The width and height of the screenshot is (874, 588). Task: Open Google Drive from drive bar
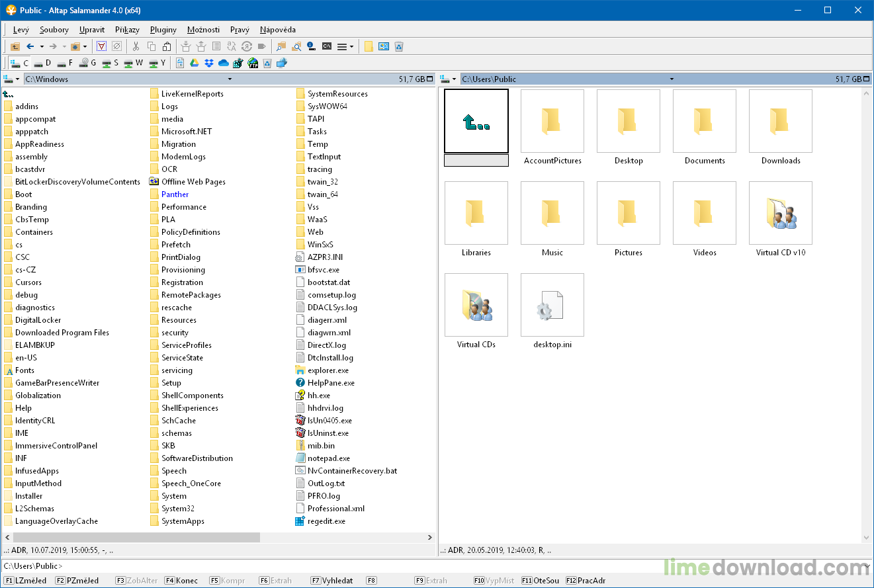pyautogui.click(x=195, y=63)
